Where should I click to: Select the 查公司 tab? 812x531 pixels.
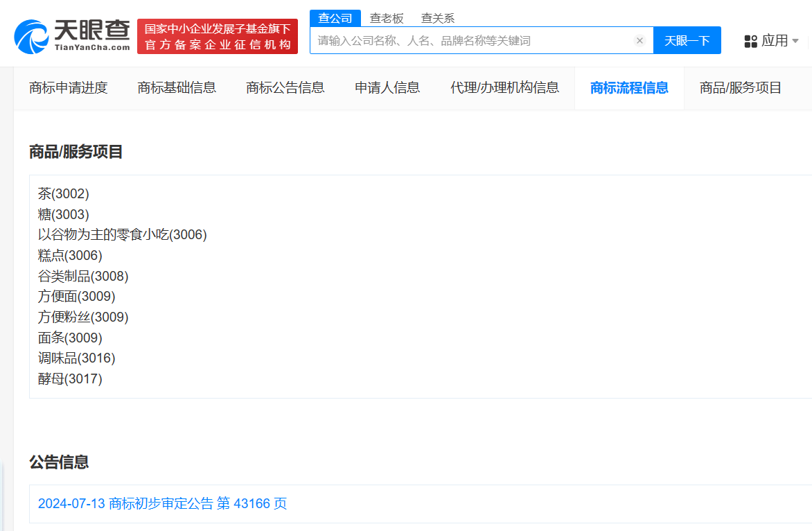click(x=336, y=18)
